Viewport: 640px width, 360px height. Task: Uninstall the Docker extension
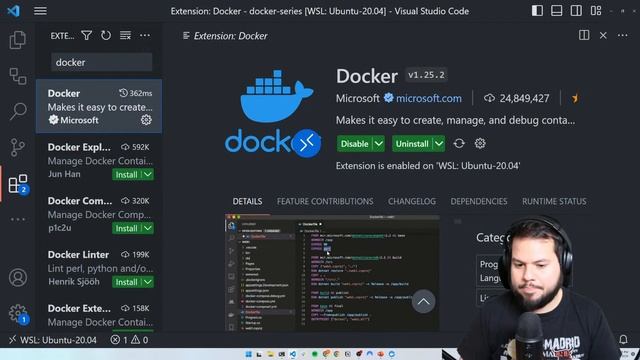pyautogui.click(x=412, y=144)
